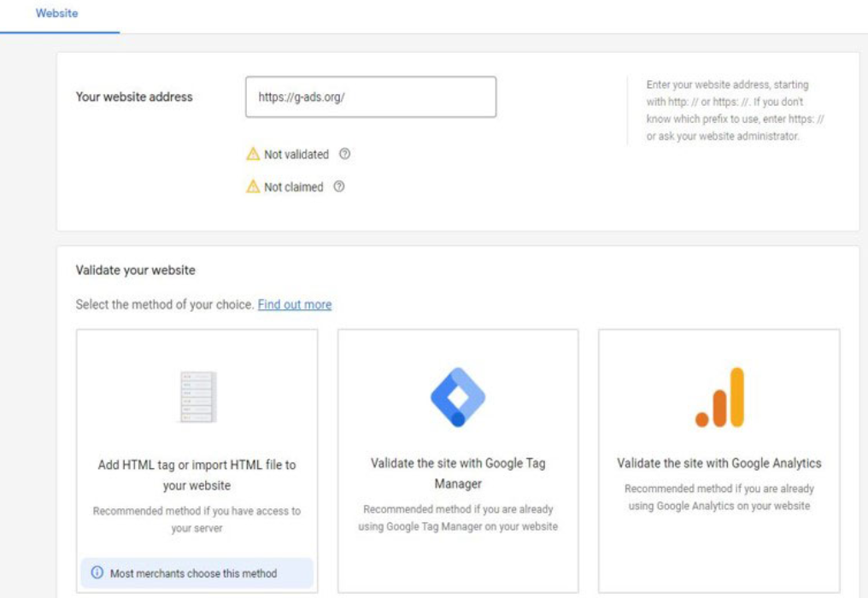Click the Your website address label
The height and width of the screenshot is (598, 868).
[x=134, y=97]
